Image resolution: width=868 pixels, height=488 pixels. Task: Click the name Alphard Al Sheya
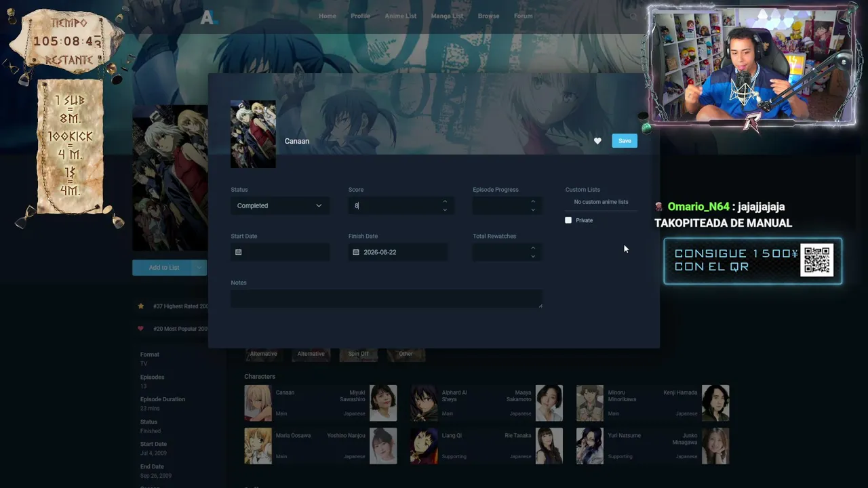click(x=454, y=396)
